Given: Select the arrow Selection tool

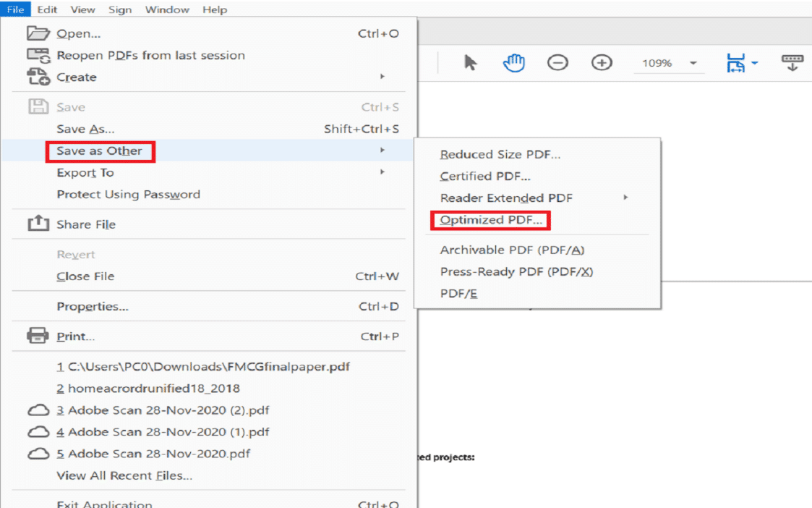Looking at the screenshot, I should (471, 63).
